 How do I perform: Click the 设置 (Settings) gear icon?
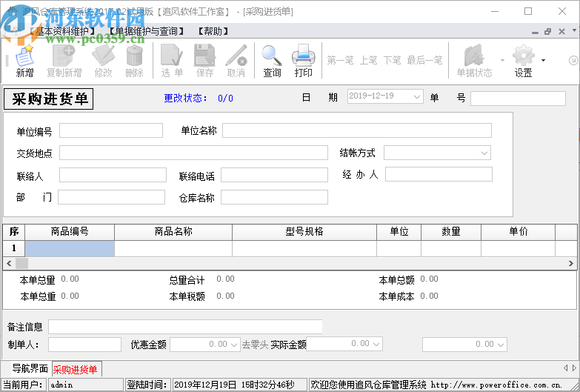pos(524,61)
